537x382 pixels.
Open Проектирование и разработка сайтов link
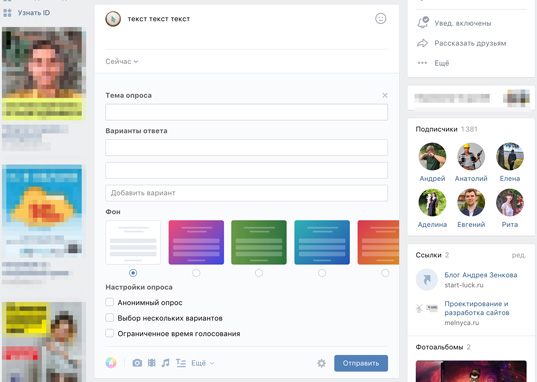point(476,308)
